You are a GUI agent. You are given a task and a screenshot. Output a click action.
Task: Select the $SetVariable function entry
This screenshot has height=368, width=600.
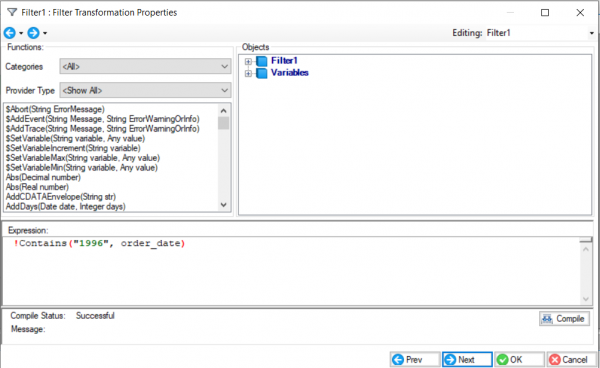[75, 138]
